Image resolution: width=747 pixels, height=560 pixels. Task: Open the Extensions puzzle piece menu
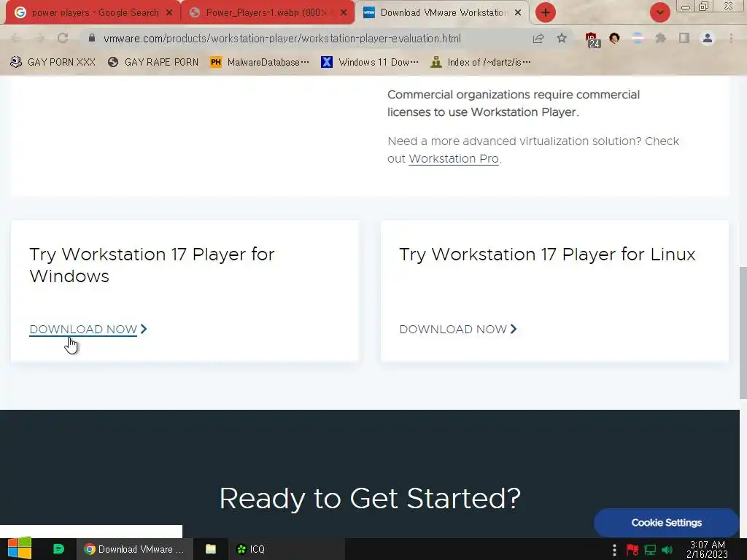[x=661, y=39]
